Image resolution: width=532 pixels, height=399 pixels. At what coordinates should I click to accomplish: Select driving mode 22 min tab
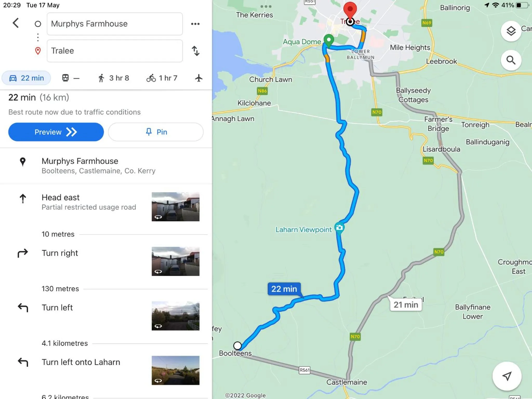coord(26,78)
